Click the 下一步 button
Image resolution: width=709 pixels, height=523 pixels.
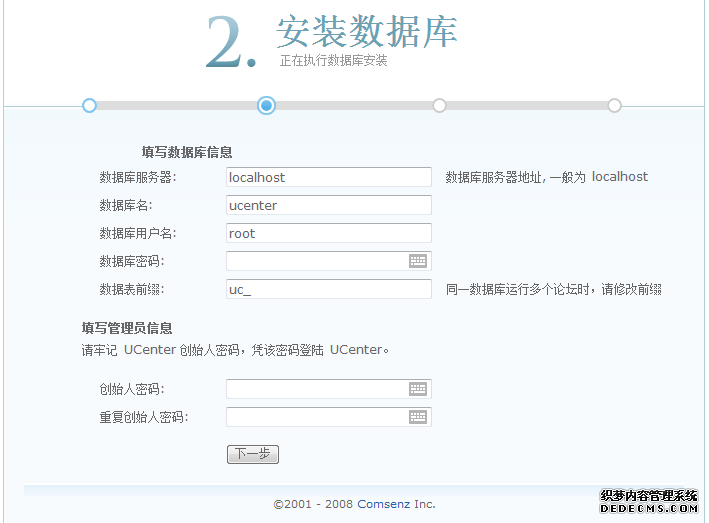pyautogui.click(x=252, y=454)
